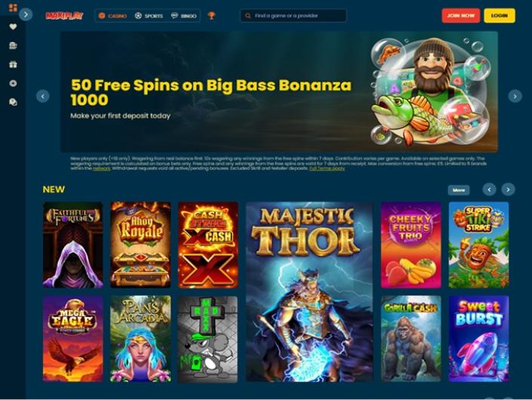Expand the sidebar with the chevron arrow

(26, 14)
